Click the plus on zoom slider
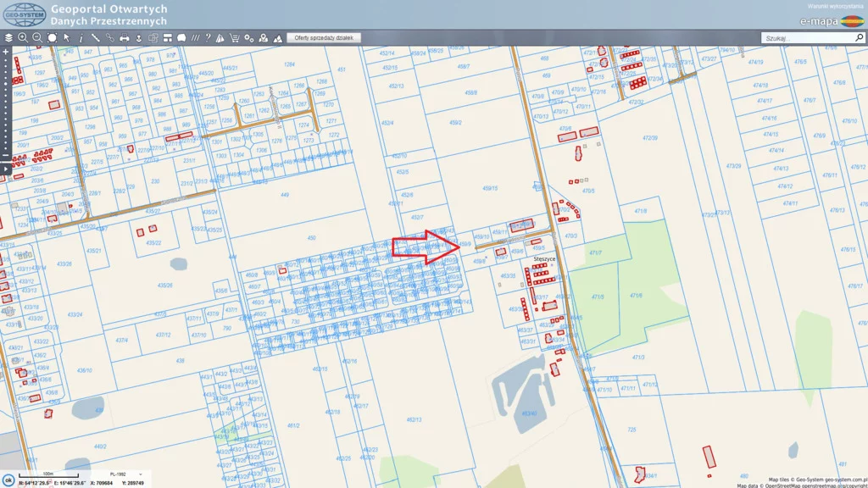This screenshot has height=488, width=868. pos(5,52)
